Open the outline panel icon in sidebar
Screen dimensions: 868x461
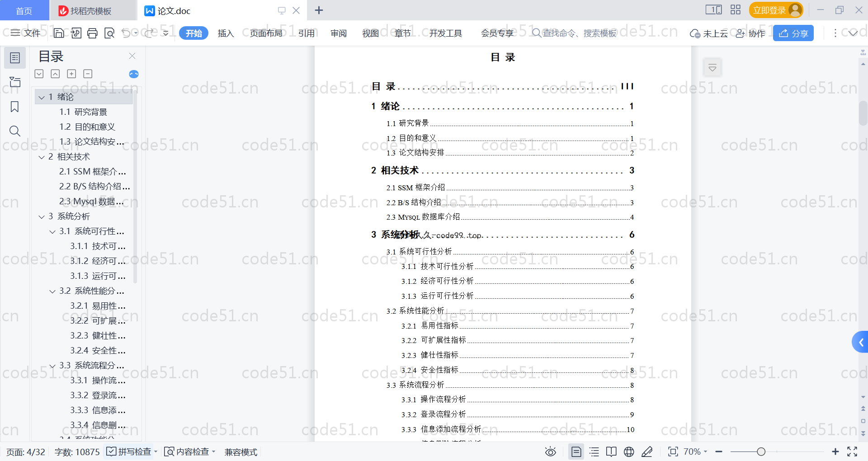pos(15,58)
